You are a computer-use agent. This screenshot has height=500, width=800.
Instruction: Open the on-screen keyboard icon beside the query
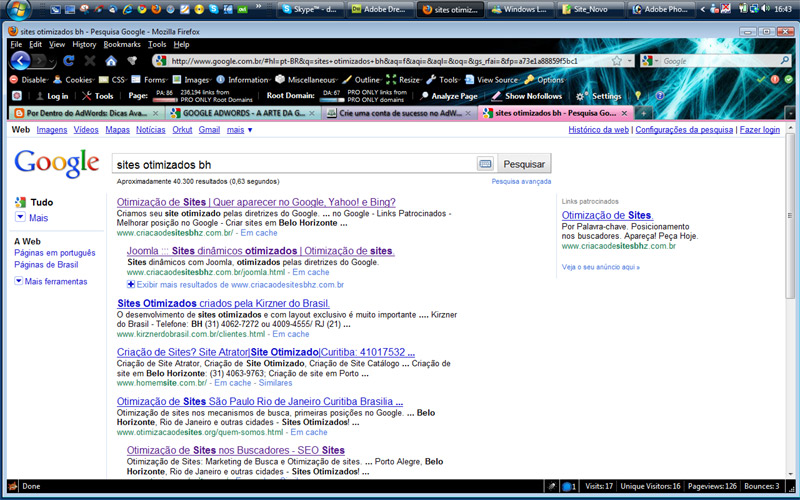click(485, 164)
